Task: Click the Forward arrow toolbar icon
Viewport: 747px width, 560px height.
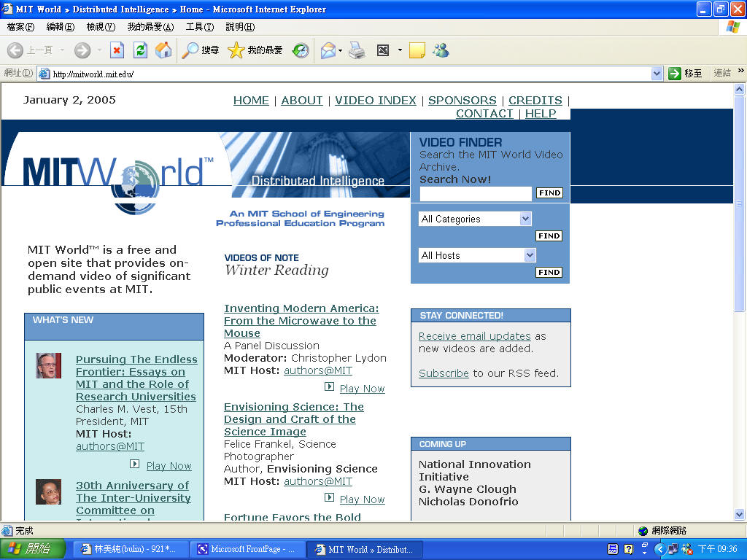Action: [82, 50]
